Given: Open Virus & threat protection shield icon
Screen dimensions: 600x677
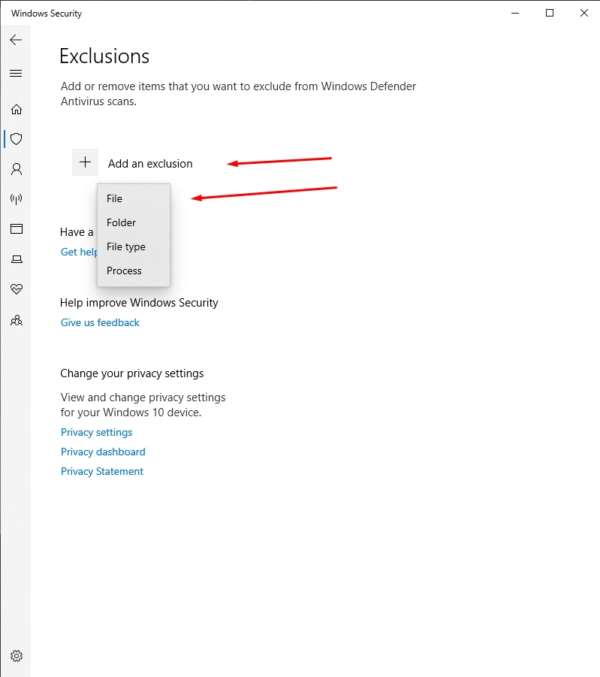Looking at the screenshot, I should (16, 139).
